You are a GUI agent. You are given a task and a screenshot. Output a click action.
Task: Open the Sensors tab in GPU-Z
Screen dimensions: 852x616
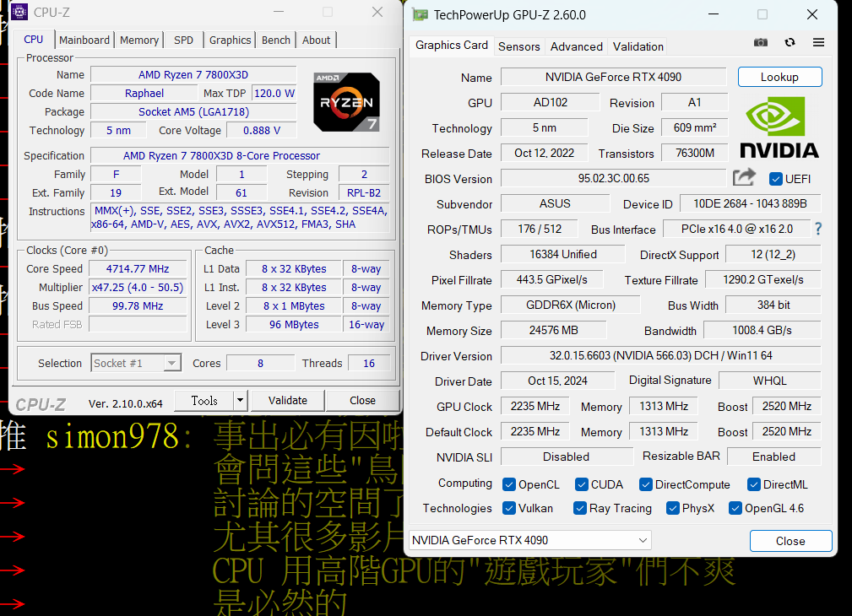(518, 46)
